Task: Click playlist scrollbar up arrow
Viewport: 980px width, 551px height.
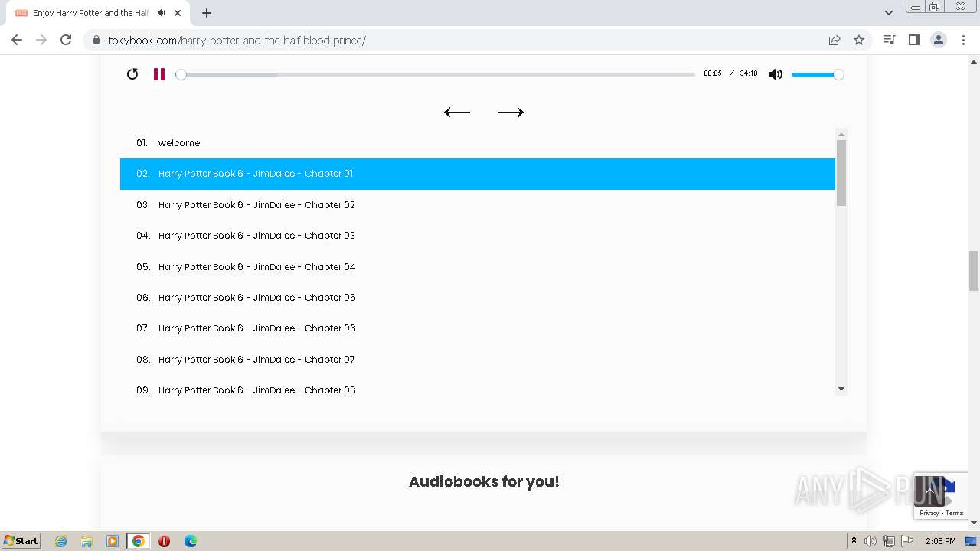Action: 841,134
